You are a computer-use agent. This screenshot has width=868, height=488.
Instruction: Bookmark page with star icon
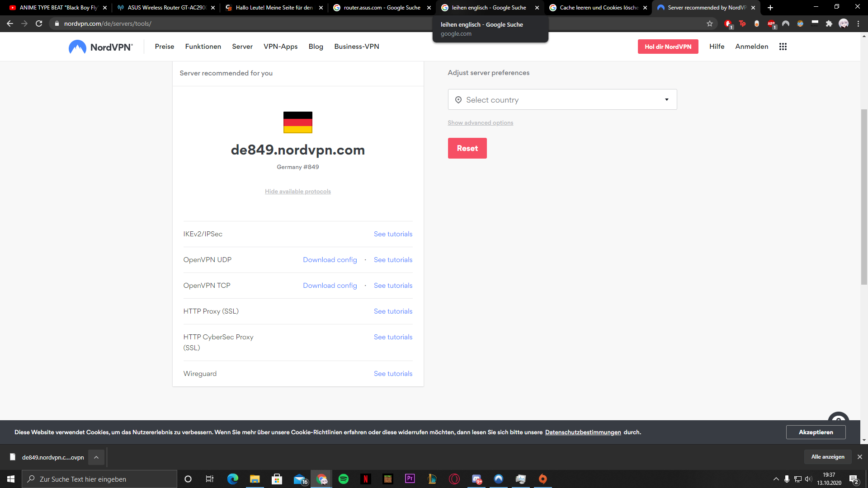tap(710, 23)
